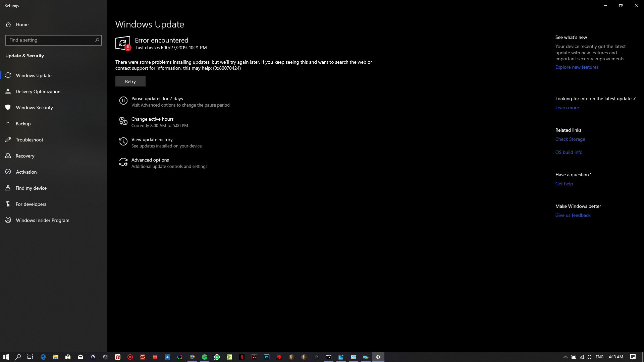Open Home in Settings sidebar
The height and width of the screenshot is (362, 644).
coord(54,24)
